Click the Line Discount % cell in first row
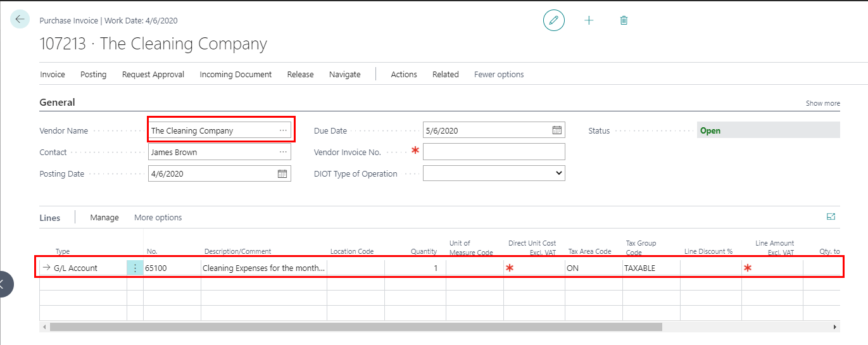This screenshot has width=868, height=345. (x=711, y=268)
